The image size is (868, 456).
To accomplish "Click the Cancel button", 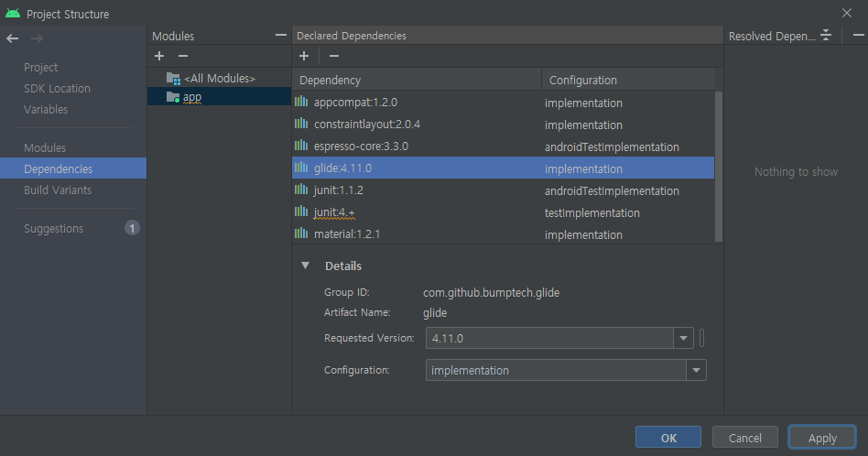I will coord(745,438).
